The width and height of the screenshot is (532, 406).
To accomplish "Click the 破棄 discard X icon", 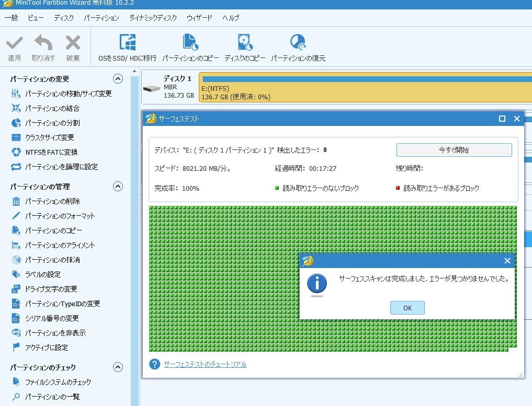I will (73, 44).
